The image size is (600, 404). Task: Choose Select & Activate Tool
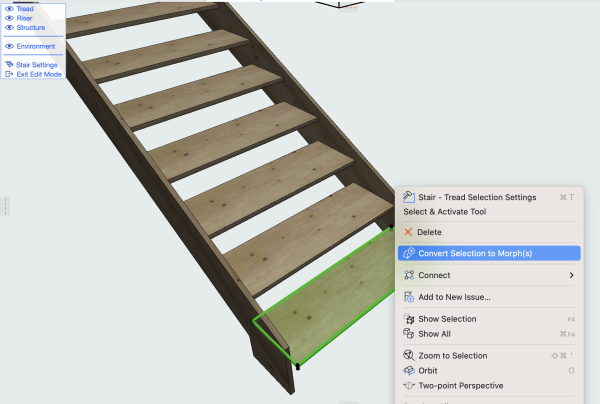click(444, 212)
